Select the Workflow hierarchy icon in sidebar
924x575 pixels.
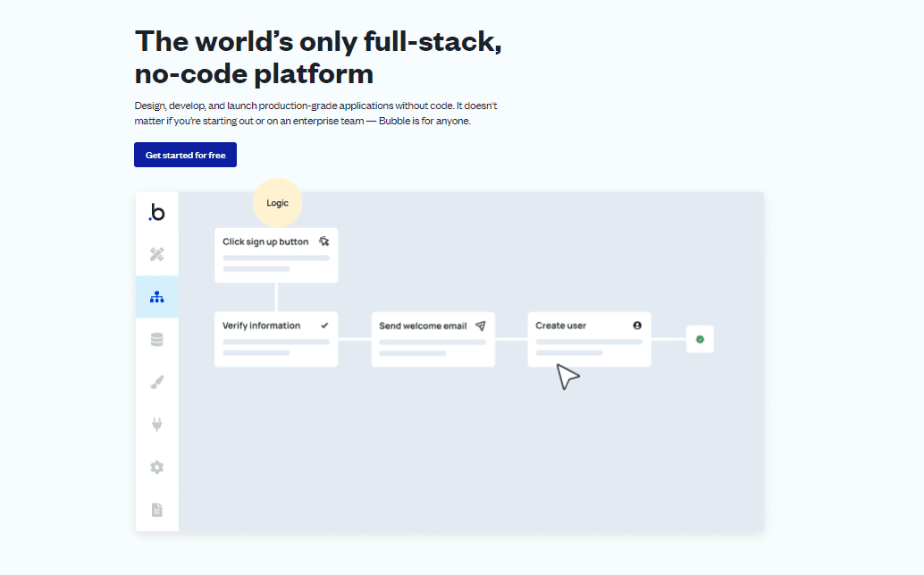(x=156, y=297)
